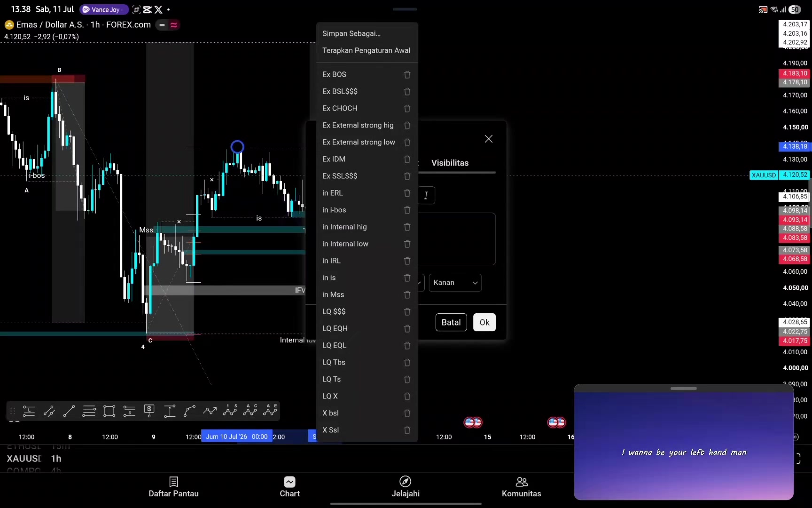Select the Elliott Impulse Wave 1-5 tool

pyautogui.click(x=230, y=410)
